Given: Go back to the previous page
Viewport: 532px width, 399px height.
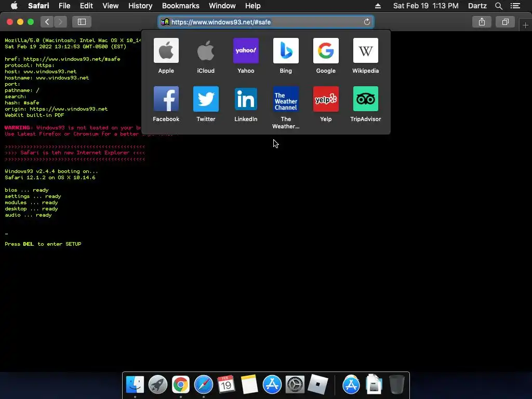Looking at the screenshot, I should [47, 22].
